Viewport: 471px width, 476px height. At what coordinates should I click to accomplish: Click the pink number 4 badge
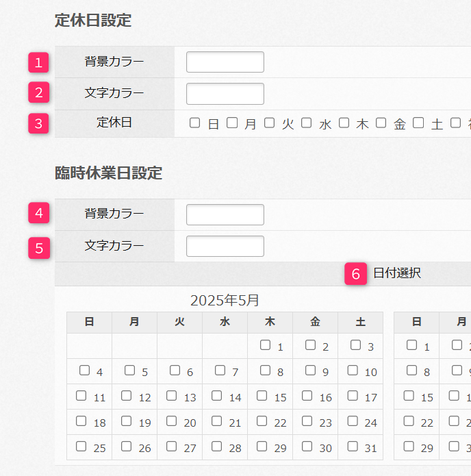[x=39, y=214]
